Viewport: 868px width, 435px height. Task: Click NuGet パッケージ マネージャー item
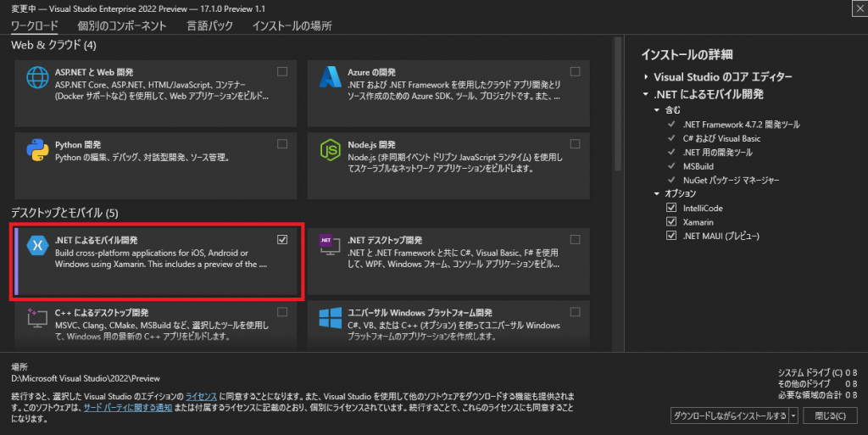[731, 180]
